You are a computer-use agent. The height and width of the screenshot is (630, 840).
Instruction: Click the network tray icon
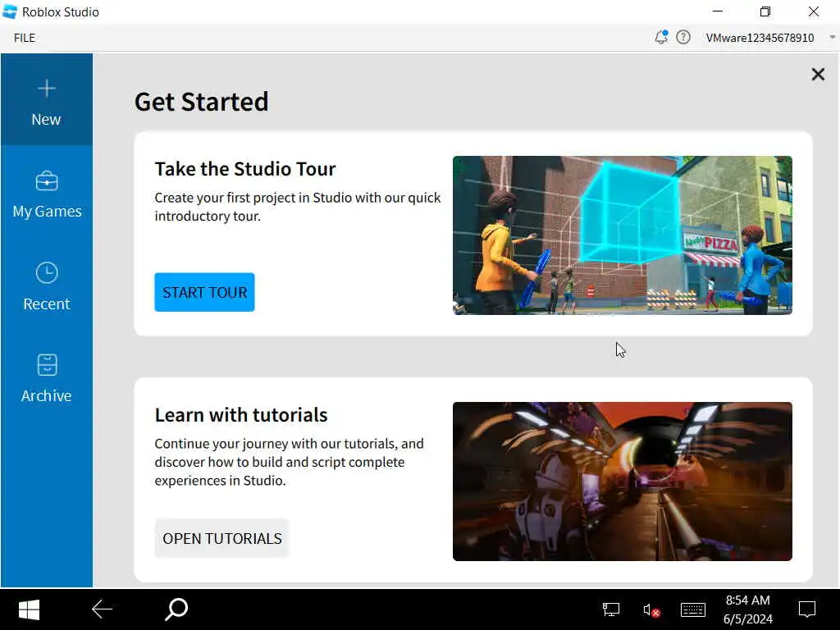point(610,609)
